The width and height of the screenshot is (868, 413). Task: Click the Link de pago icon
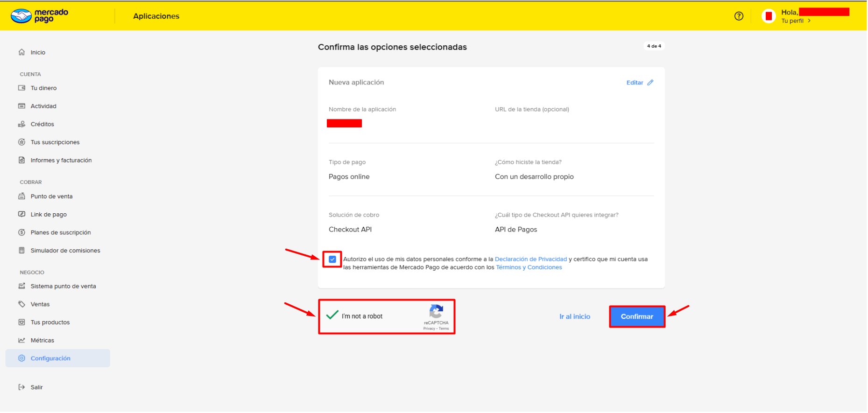click(21, 214)
